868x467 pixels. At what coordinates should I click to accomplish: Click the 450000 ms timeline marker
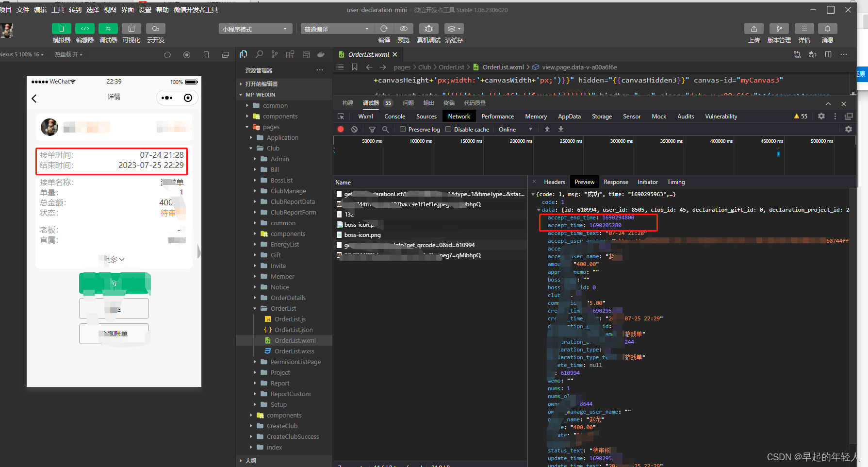[x=771, y=141]
